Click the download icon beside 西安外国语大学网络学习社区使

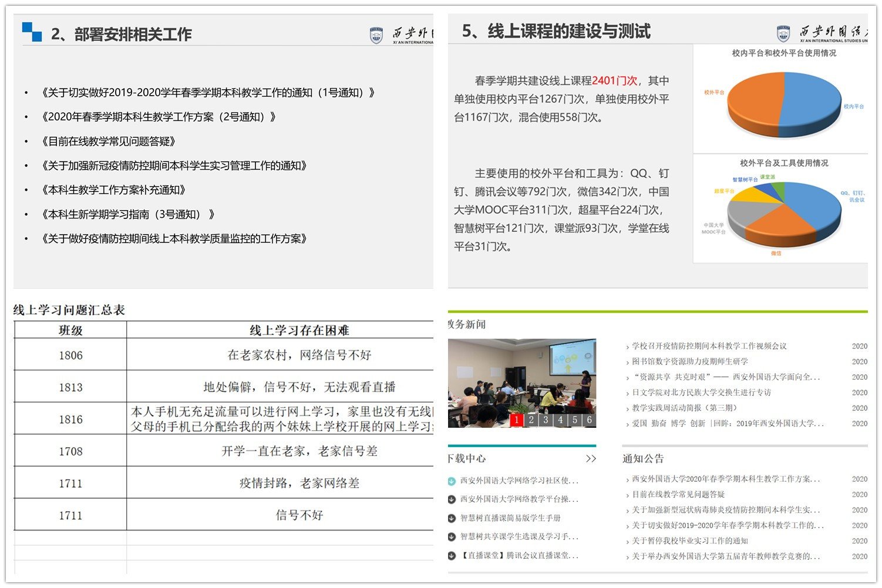point(452,481)
